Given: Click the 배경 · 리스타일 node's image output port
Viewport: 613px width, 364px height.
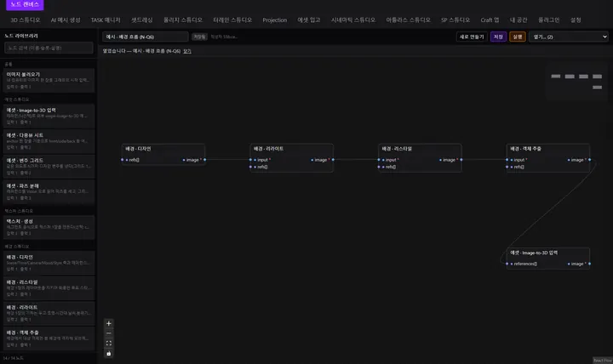Looking at the screenshot, I should pyautogui.click(x=461, y=160).
